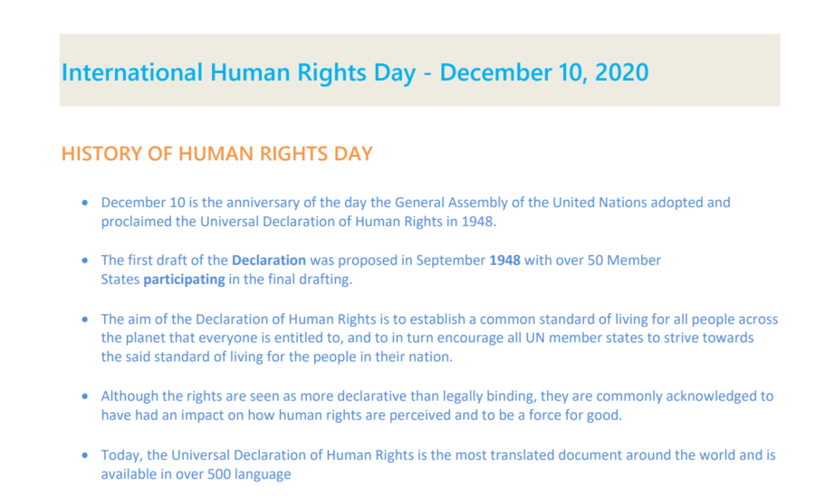Click the bold word Declaration
Screen dimensions: 815x504
coord(269,261)
